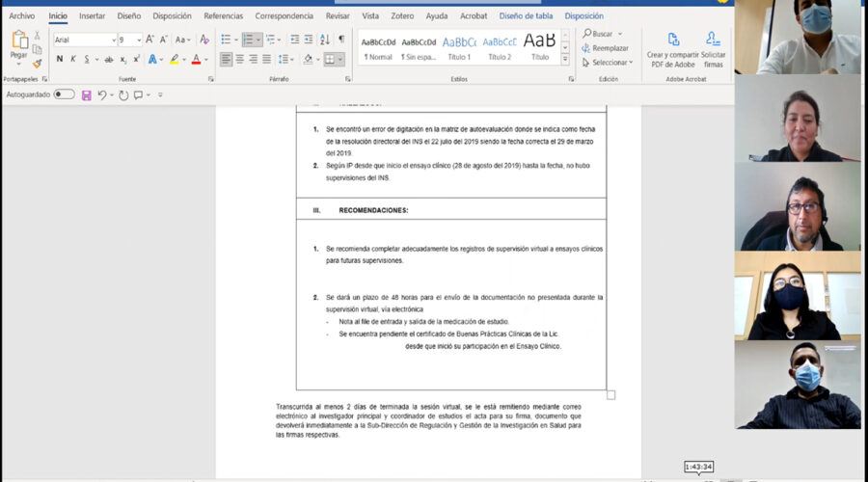Justify the paragraph text
The image size is (868, 482).
point(267,59)
